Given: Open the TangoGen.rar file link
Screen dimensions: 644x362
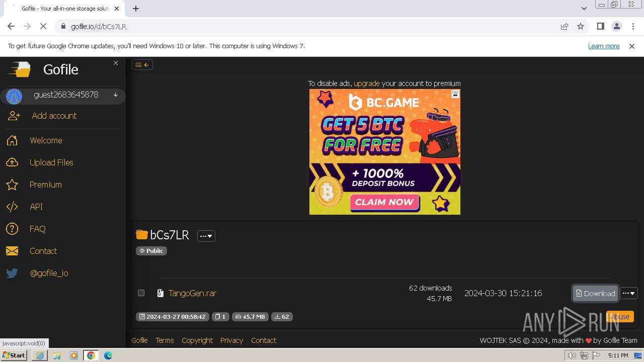Looking at the screenshot, I should (192, 293).
